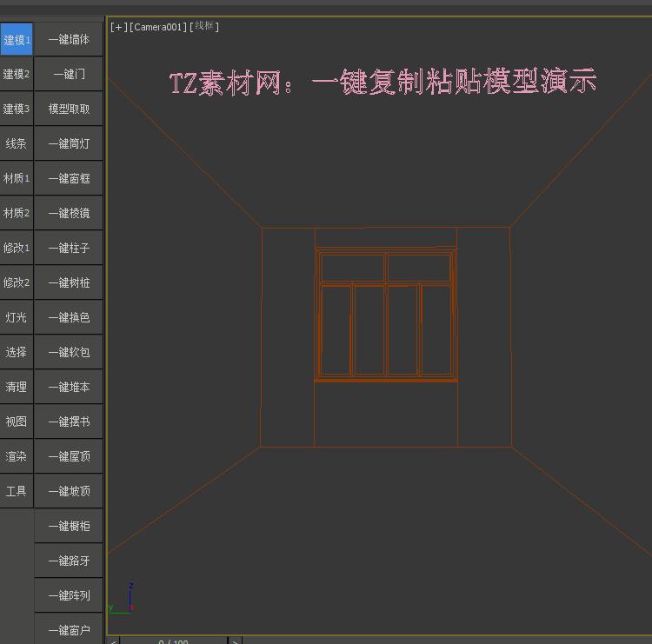This screenshot has width=652, height=644.
Task: Switch to the 材质1 tab
Action: 17,178
